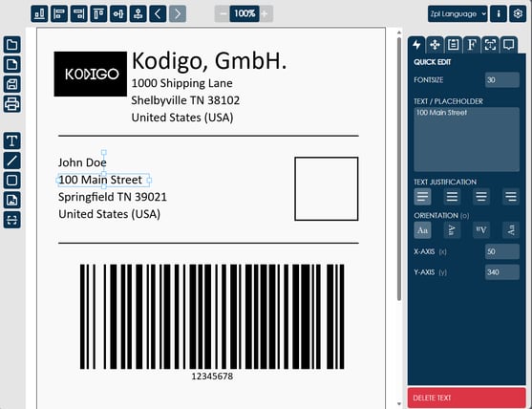
Task: Select the Line drawing tool
Action: click(x=11, y=161)
